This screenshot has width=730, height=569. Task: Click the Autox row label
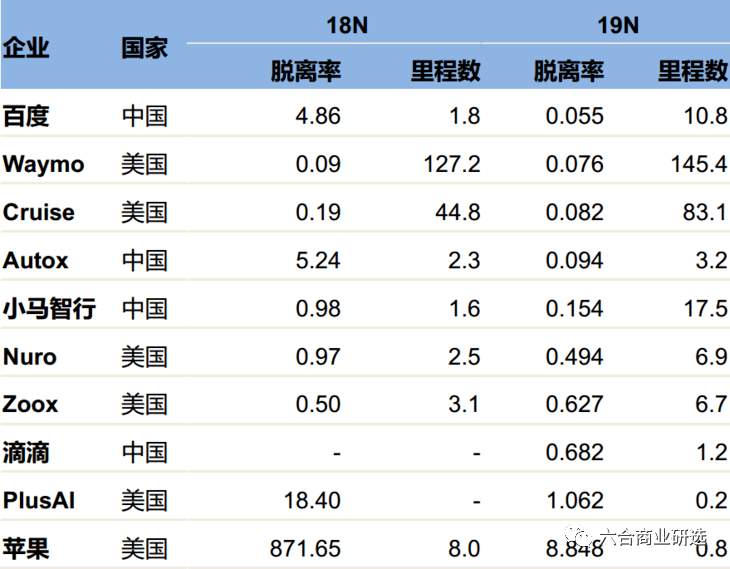[35, 260]
